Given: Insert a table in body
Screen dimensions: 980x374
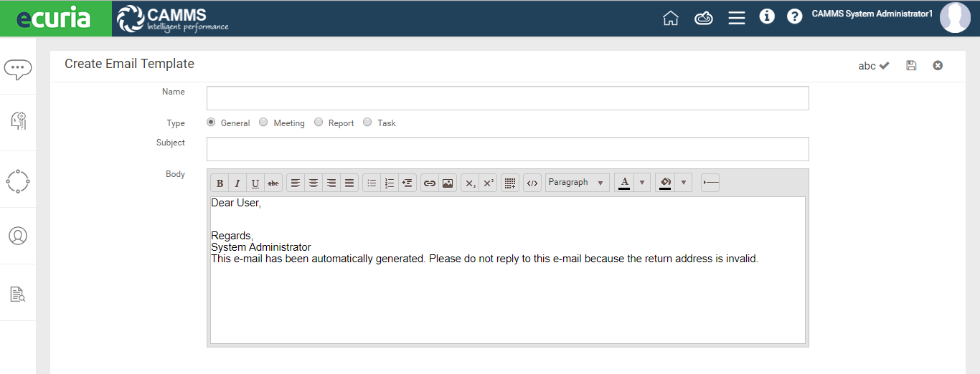Looking at the screenshot, I should [x=510, y=183].
